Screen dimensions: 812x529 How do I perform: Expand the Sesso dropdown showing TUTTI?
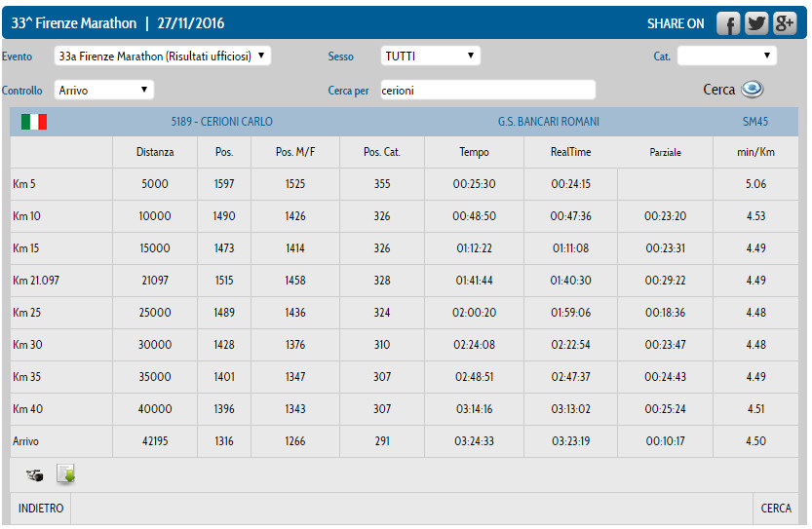click(x=430, y=57)
